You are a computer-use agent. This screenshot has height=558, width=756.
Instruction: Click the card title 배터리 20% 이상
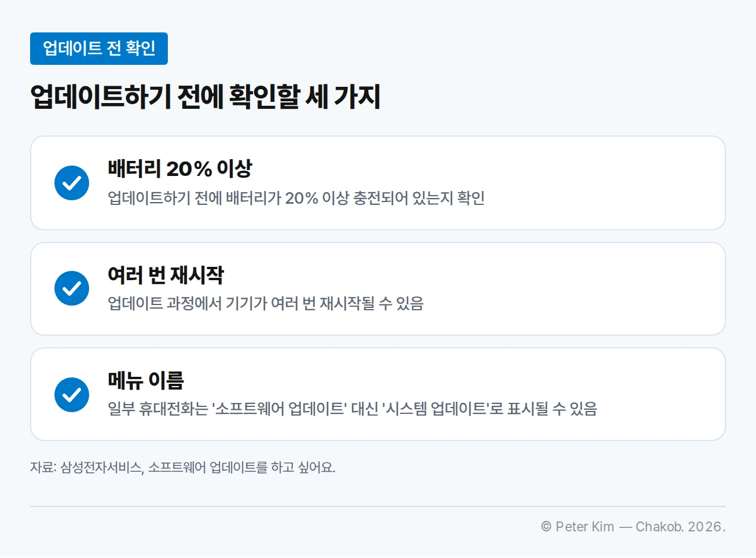tap(180, 168)
